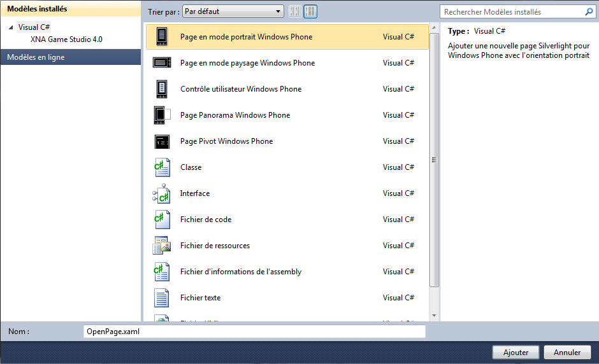Switch to small icons view
The height and width of the screenshot is (364, 599).
[294, 11]
